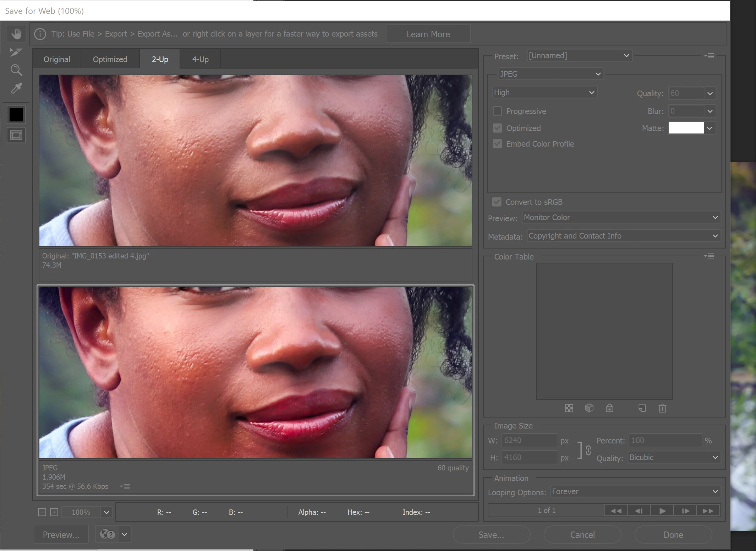Viewport: 756px width, 551px height.
Task: Select the Eyedropper tool
Action: [16, 88]
